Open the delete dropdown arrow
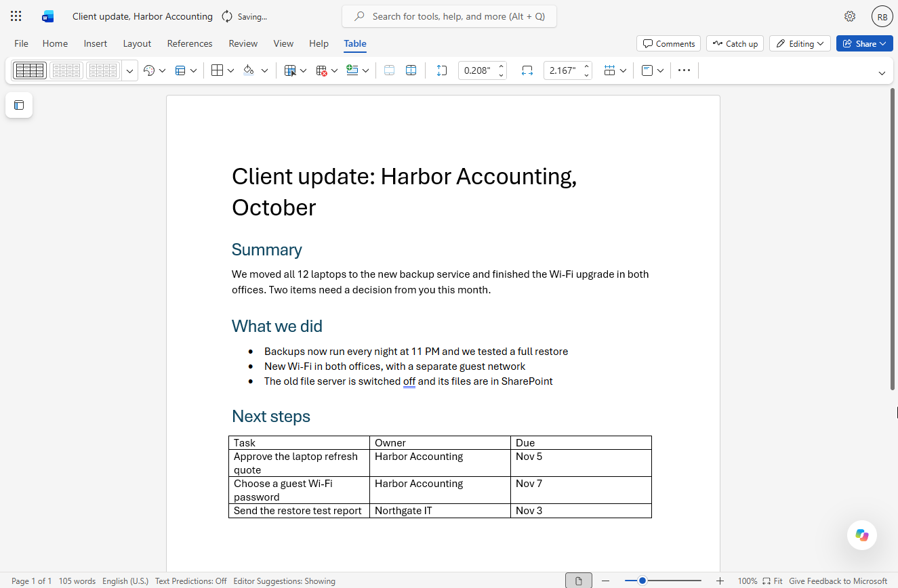898x588 pixels. [334, 70]
